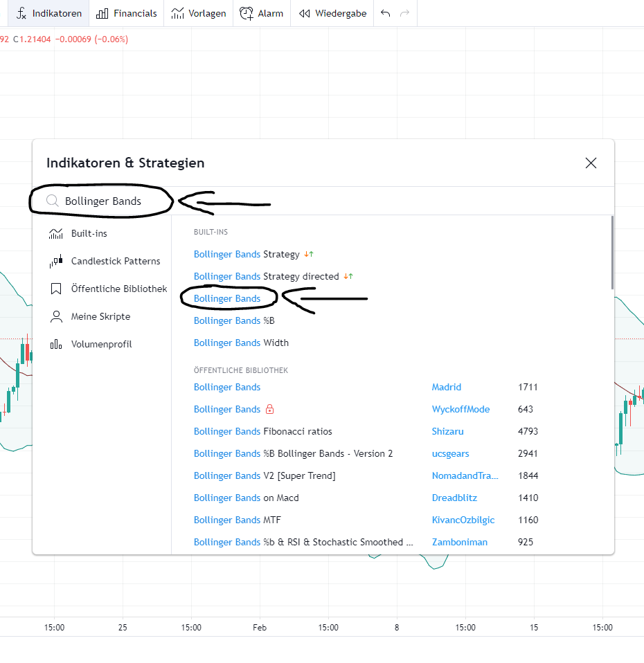Select Bollinger Bands Strategy directed
The height and width of the screenshot is (663, 644).
pyautogui.click(x=266, y=276)
